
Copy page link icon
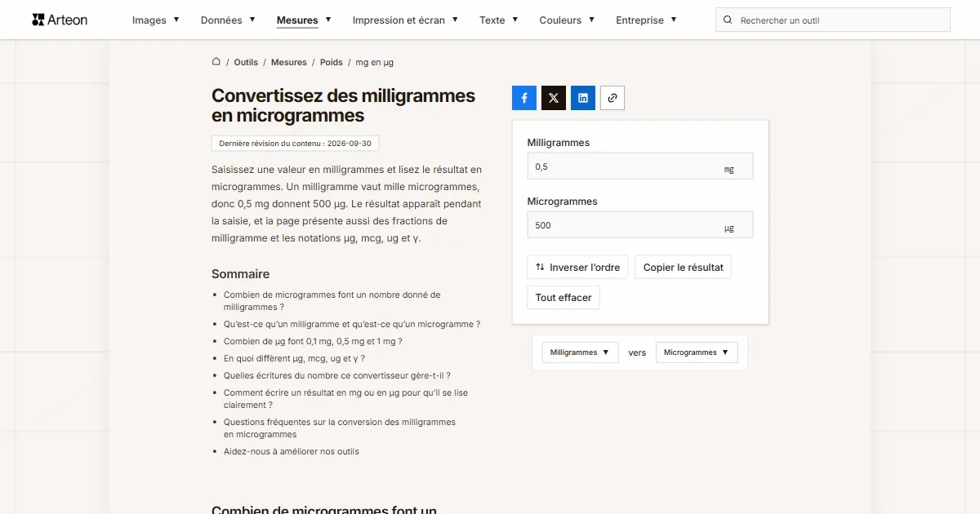click(x=612, y=98)
